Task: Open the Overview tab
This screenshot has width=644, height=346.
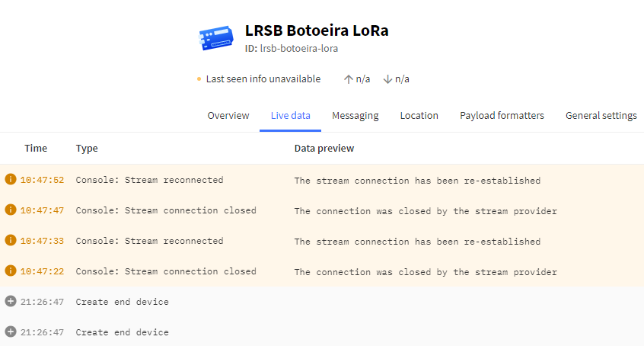Action: 228,116
